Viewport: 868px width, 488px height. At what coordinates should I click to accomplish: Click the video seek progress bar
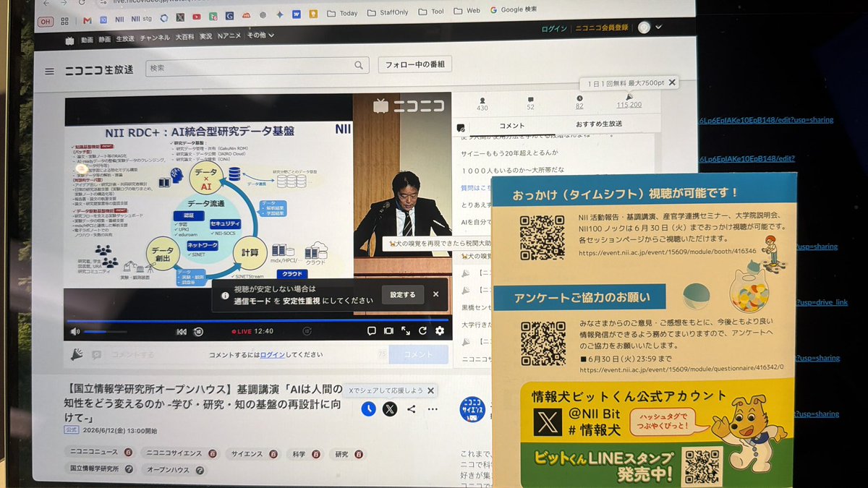(258, 320)
